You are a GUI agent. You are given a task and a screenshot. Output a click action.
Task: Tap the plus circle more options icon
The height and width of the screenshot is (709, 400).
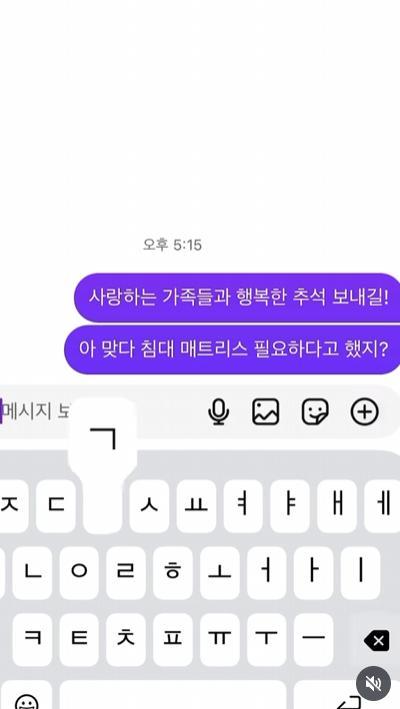click(x=365, y=412)
